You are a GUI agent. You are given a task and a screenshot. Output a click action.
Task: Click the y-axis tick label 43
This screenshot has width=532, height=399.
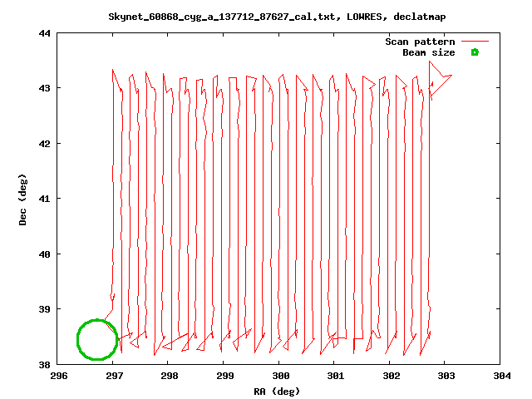[45, 88]
